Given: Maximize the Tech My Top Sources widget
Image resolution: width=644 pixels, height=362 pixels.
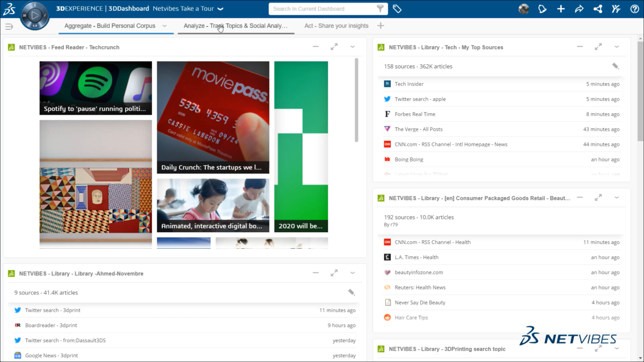Looking at the screenshot, I should pyautogui.click(x=598, y=47).
